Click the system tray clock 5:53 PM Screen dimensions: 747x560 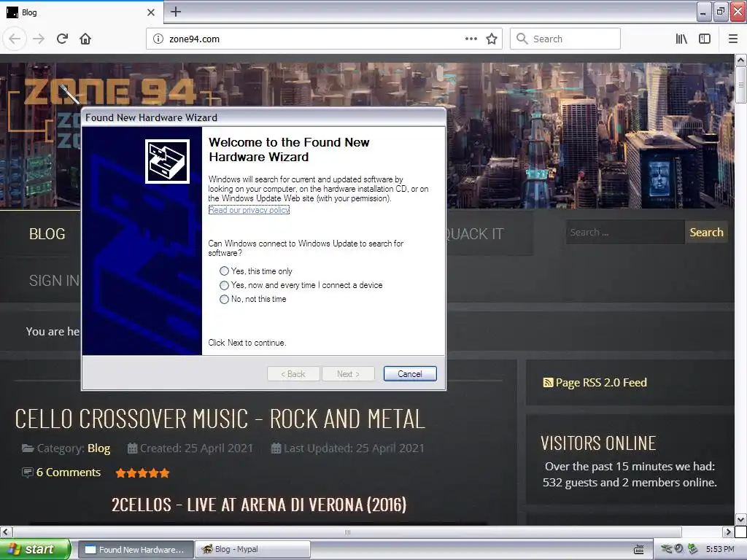point(720,549)
